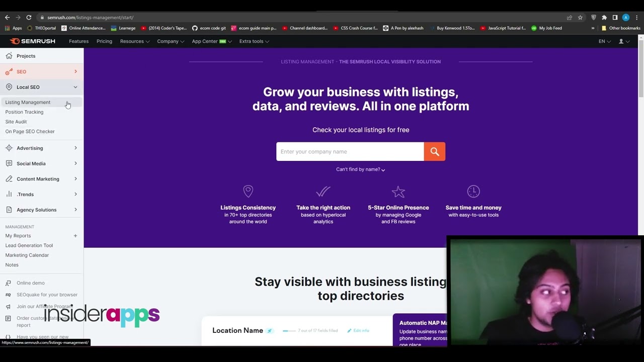Image resolution: width=644 pixels, height=362 pixels.
Task: Toggle the browser side panel icon
Action: [615, 18]
